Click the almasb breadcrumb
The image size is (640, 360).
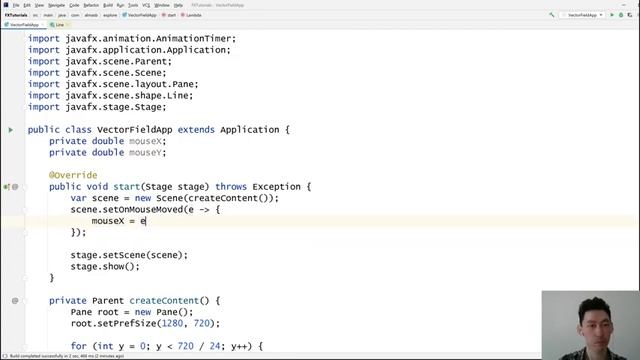91,15
